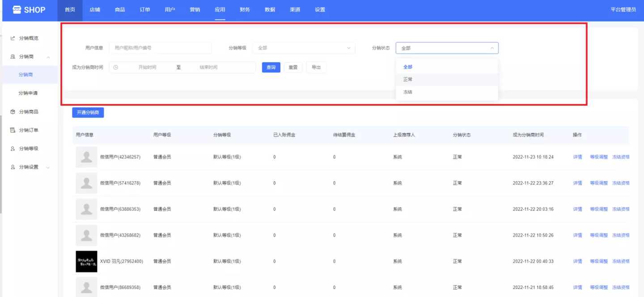This screenshot has height=297, width=644.
Task: Choose 正常 option in status dropdown
Action: (x=407, y=80)
